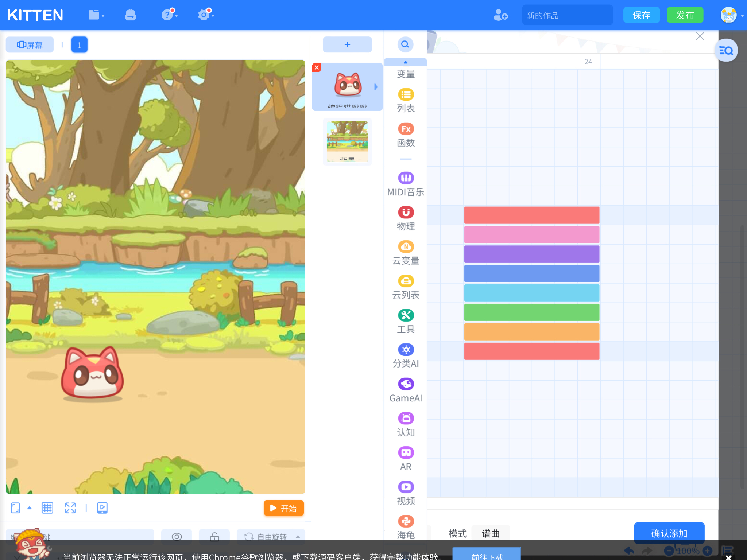Toggle the sprite lock icon
This screenshot has width=747, height=560.
pyautogui.click(x=214, y=536)
